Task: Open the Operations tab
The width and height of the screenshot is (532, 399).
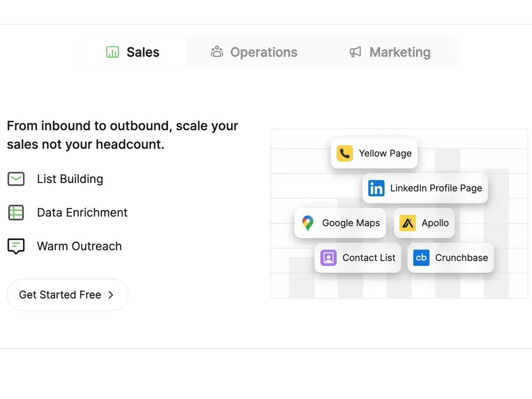Action: click(x=254, y=52)
